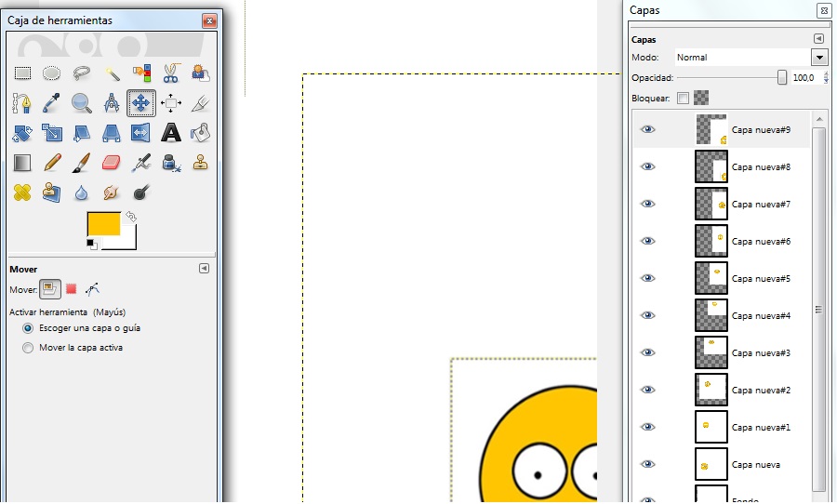
Task: Toggle Bloquear pixels checkbox
Action: tap(683, 98)
